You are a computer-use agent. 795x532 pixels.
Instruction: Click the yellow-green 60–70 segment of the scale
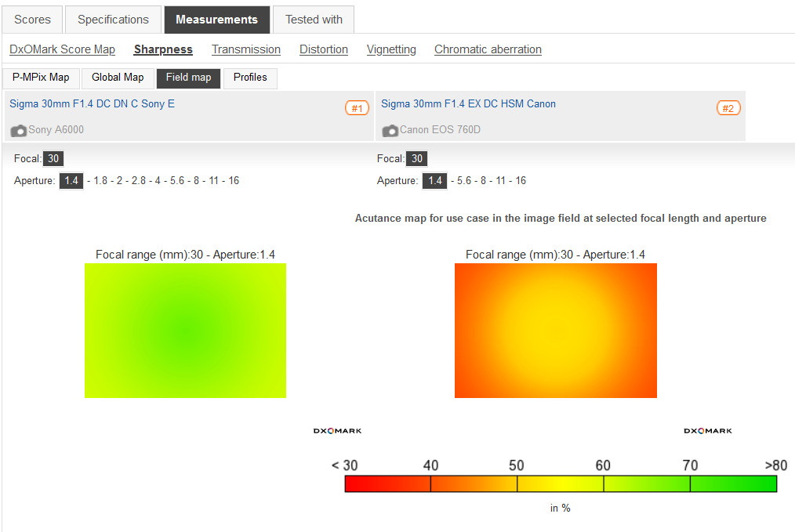(x=647, y=484)
